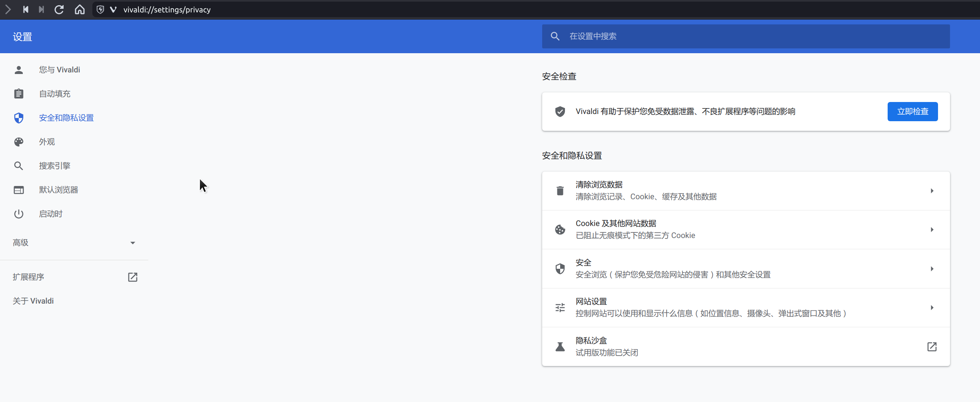Expand the Cookie 及其他网站数据 row

click(x=932, y=230)
